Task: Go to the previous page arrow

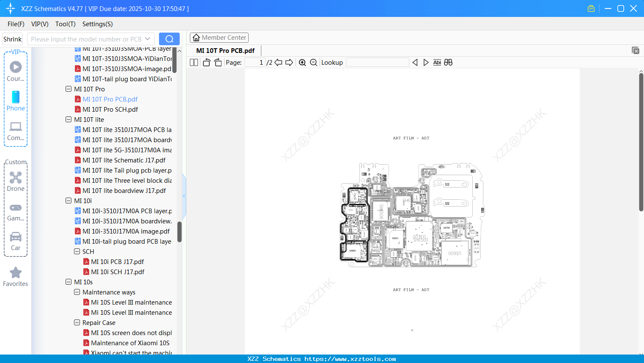Action: [278, 62]
